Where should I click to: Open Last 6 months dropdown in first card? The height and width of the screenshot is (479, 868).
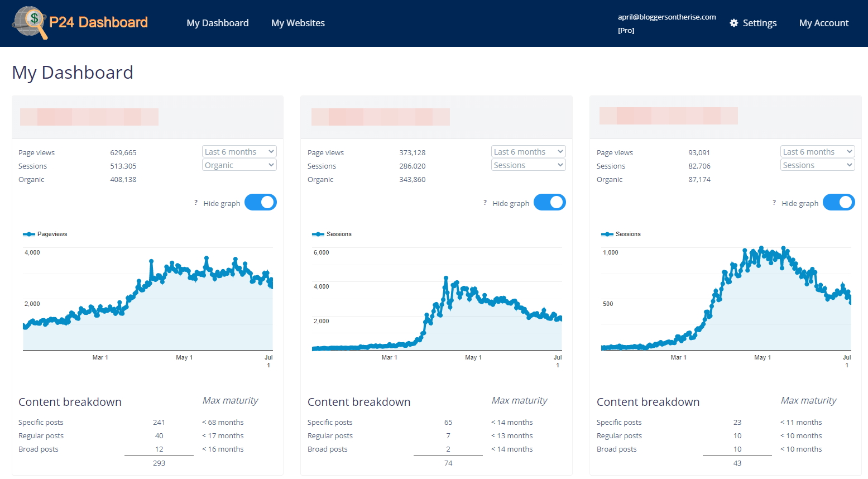pyautogui.click(x=239, y=152)
